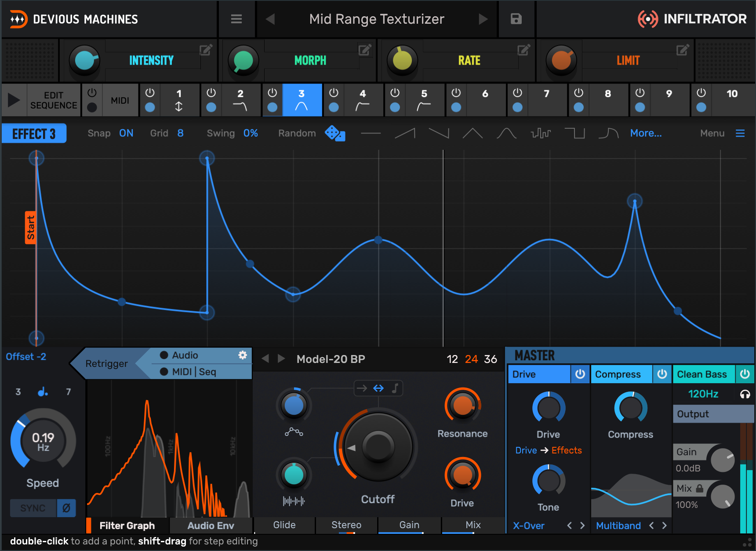Edit the RATE macro assignment
Image resolution: width=756 pixels, height=551 pixels.
[523, 50]
